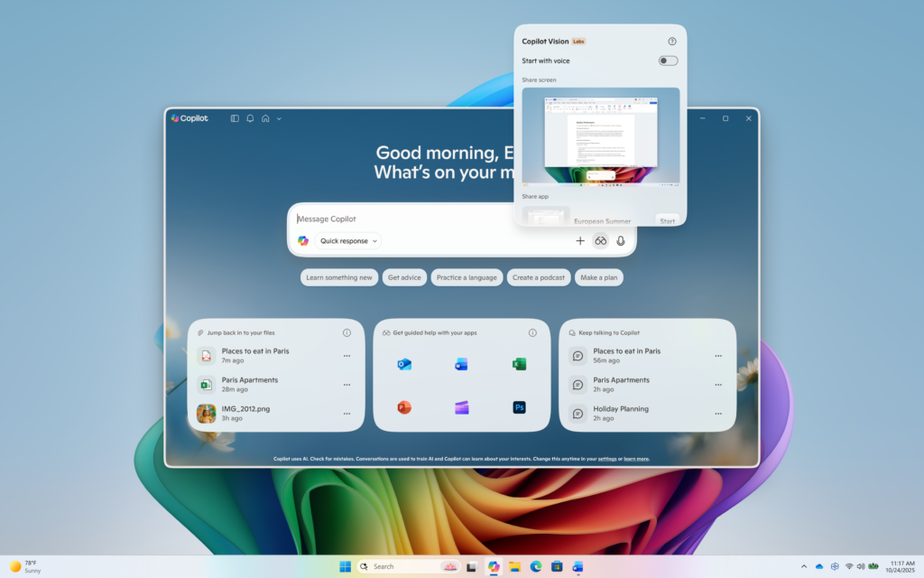Open Excel guided help icon
The height and width of the screenshot is (578, 924).
click(519, 363)
